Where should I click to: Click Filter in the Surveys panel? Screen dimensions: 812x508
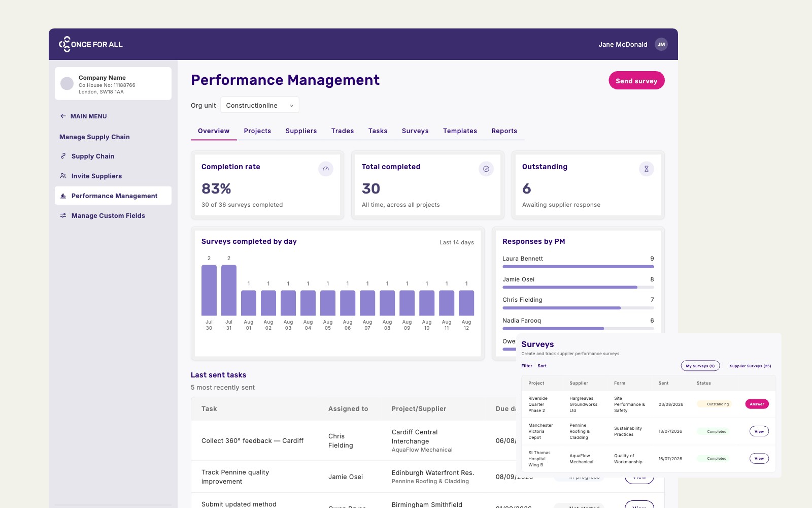tap(527, 366)
